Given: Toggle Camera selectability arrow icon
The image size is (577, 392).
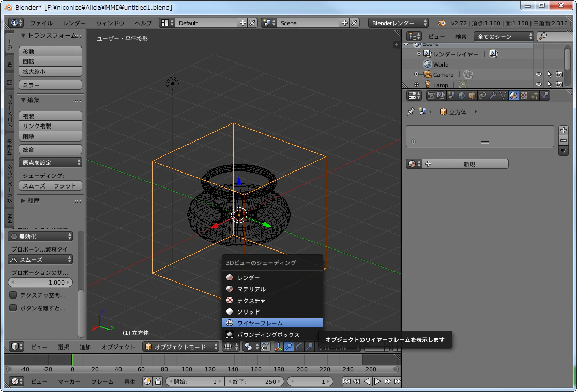Looking at the screenshot, I should click(x=549, y=75).
